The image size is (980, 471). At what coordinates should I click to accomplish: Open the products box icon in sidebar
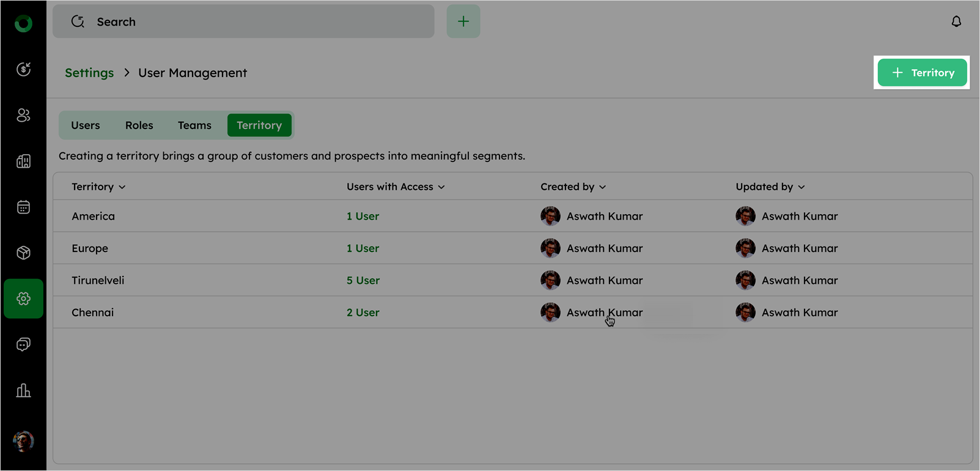[23, 253]
